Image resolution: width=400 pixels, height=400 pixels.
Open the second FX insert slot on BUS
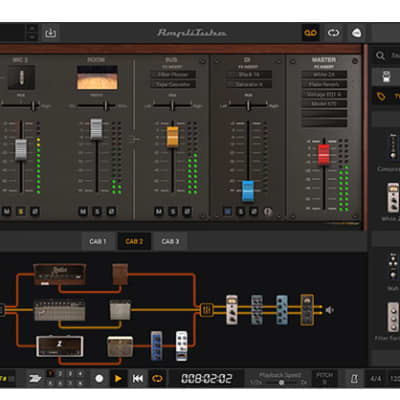173,84
